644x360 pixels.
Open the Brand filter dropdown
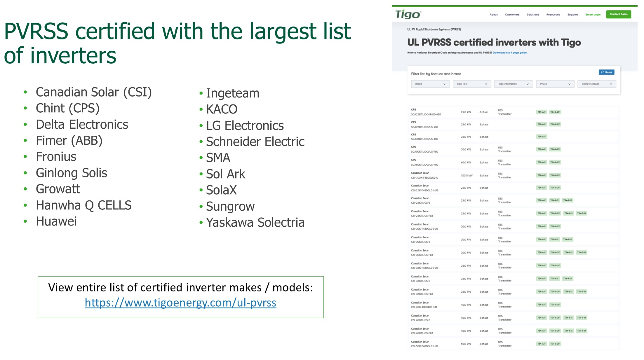(x=430, y=84)
